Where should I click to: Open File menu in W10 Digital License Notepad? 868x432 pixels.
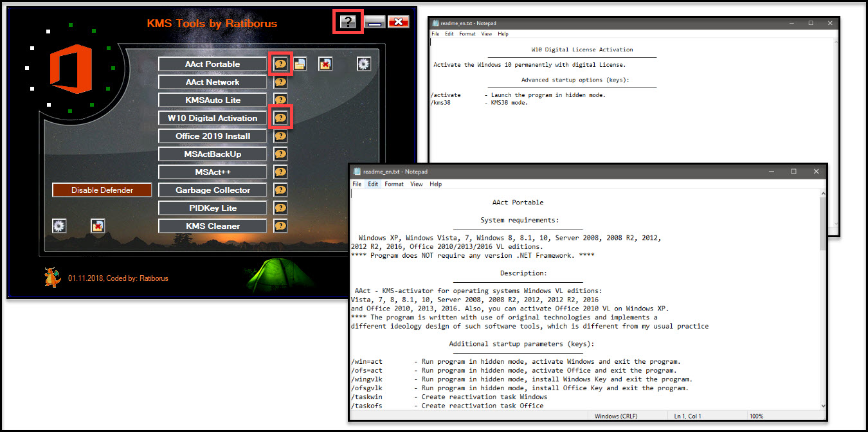coord(435,34)
